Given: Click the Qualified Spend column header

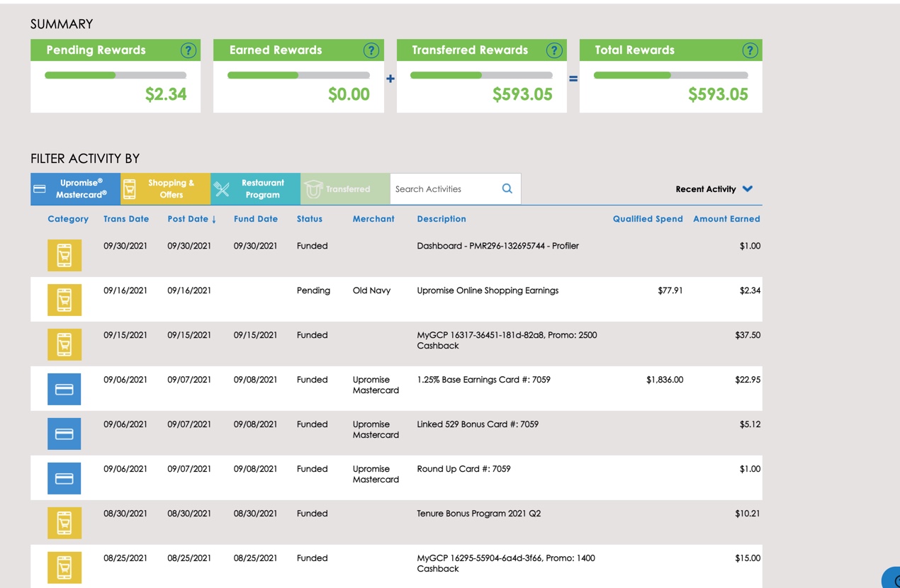Looking at the screenshot, I should [647, 219].
